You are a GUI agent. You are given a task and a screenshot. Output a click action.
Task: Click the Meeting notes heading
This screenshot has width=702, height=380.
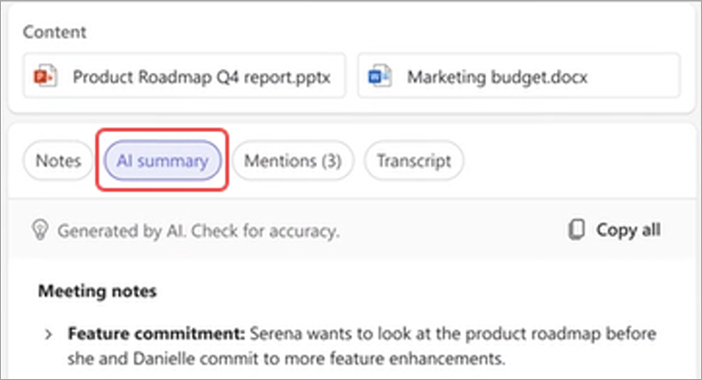pos(97,291)
